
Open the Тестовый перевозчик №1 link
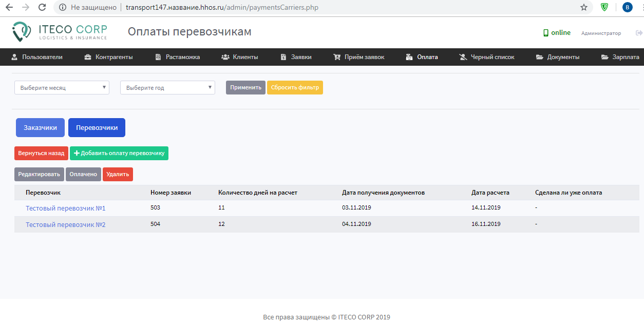click(x=66, y=208)
